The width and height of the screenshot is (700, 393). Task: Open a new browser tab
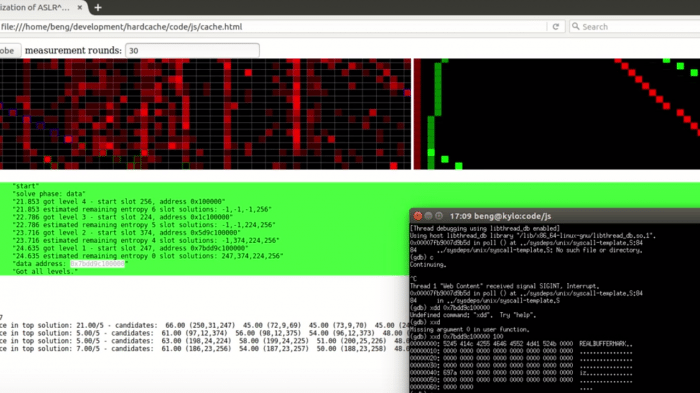(x=98, y=8)
